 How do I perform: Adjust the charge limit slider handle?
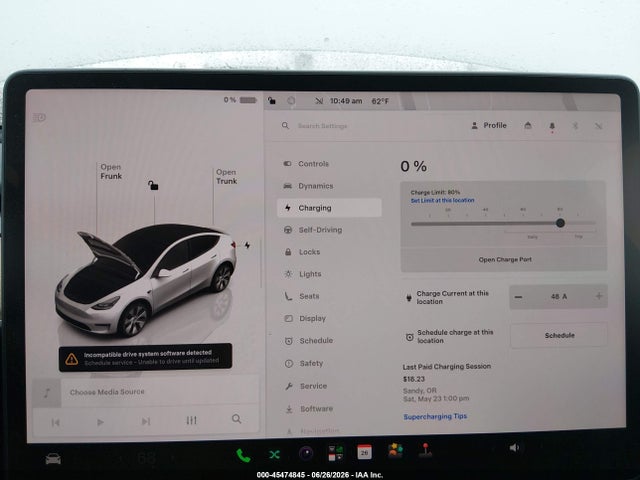pyautogui.click(x=560, y=223)
